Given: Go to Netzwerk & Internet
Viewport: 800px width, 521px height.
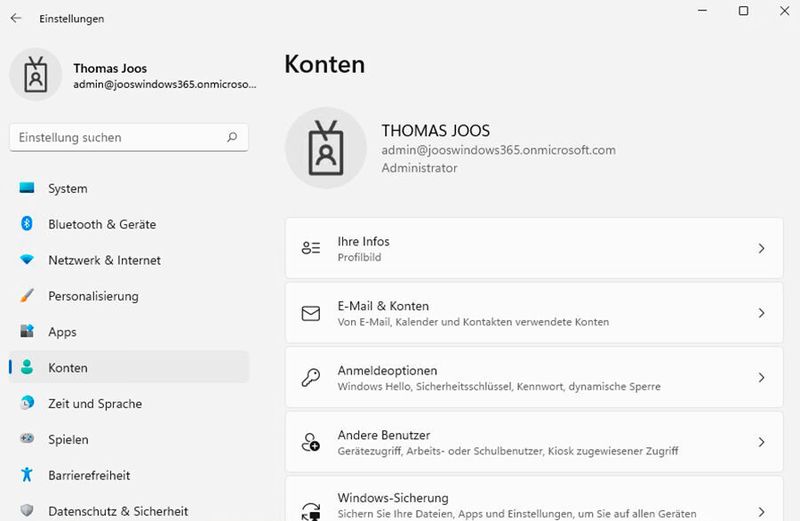Looking at the screenshot, I should (x=129, y=260).
